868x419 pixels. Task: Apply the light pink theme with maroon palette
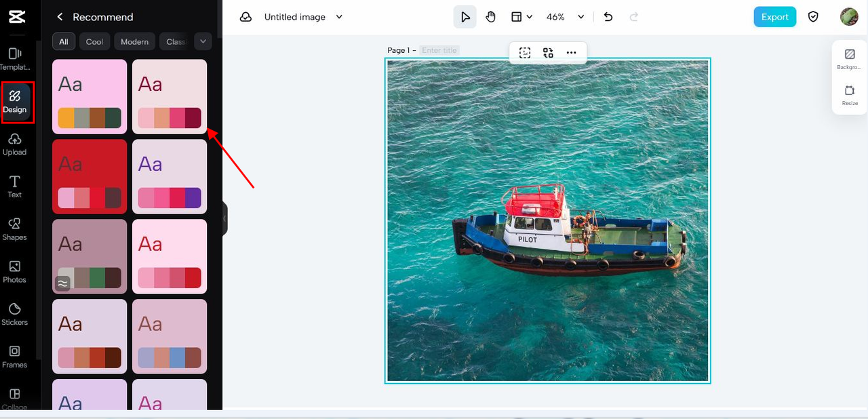[170, 96]
